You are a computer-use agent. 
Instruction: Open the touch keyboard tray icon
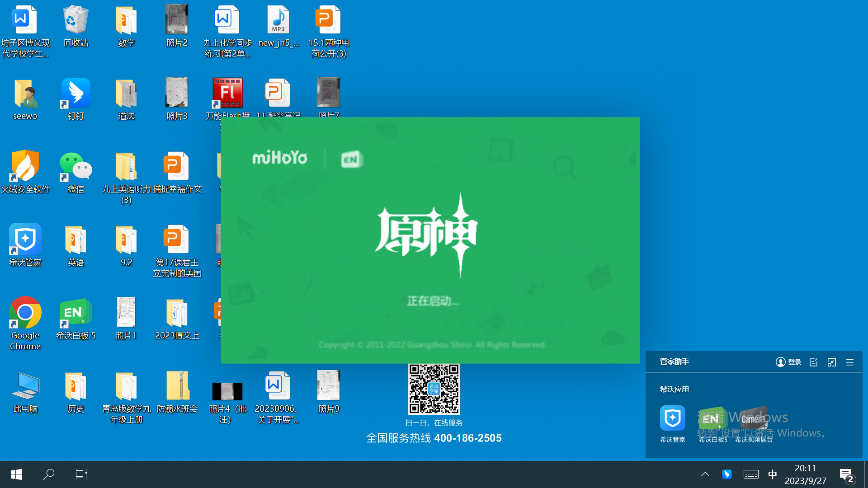click(751, 474)
